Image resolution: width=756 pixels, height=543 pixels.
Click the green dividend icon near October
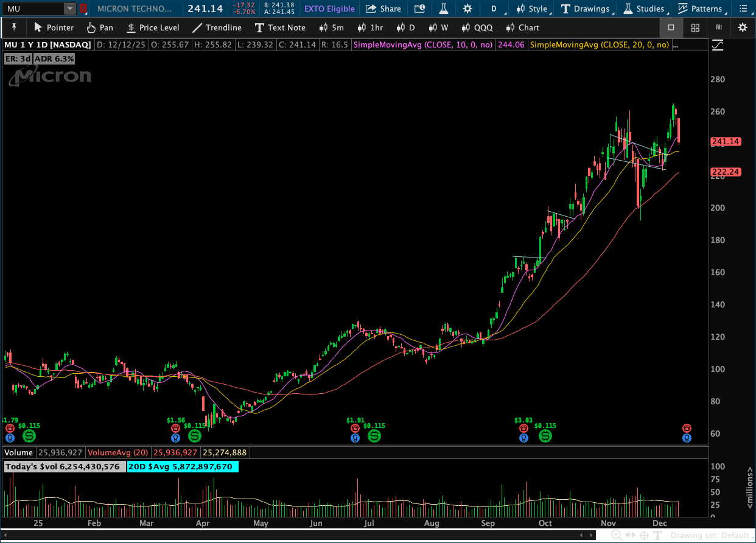coord(545,436)
